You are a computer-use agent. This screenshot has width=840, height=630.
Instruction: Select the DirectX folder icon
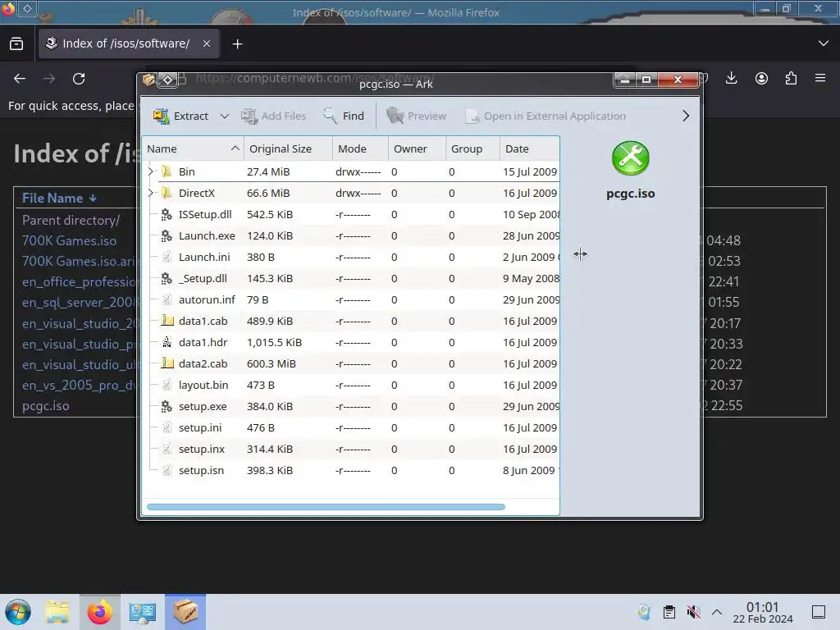167,193
